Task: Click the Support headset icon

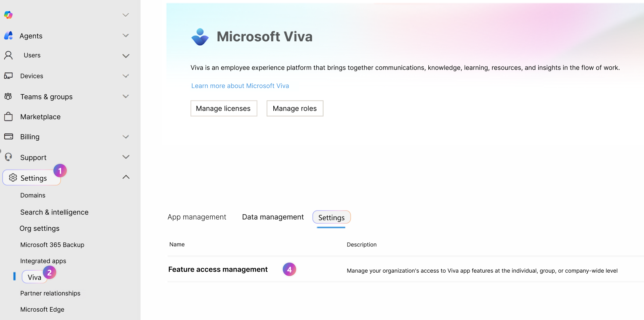Action: click(8, 157)
